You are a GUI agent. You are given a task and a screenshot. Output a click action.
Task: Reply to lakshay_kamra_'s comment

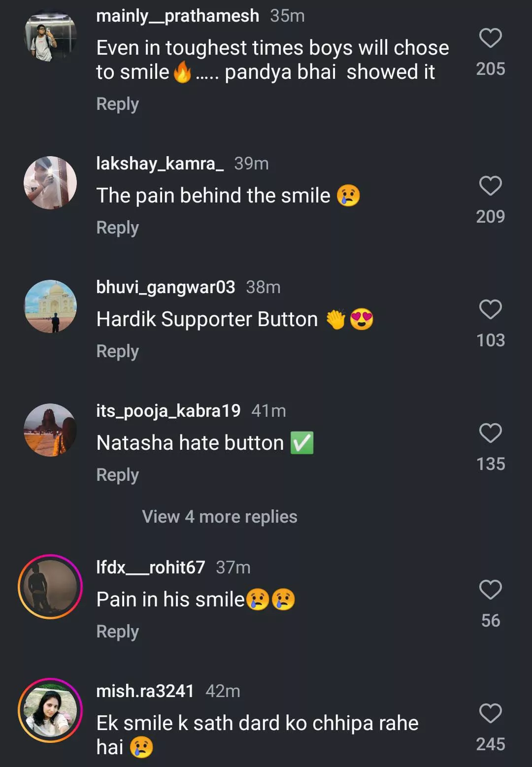tap(118, 228)
